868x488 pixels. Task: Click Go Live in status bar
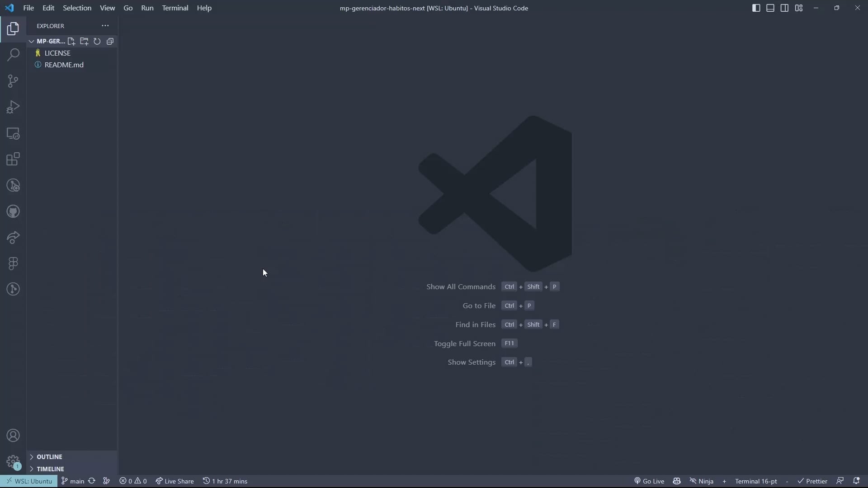[x=649, y=481]
